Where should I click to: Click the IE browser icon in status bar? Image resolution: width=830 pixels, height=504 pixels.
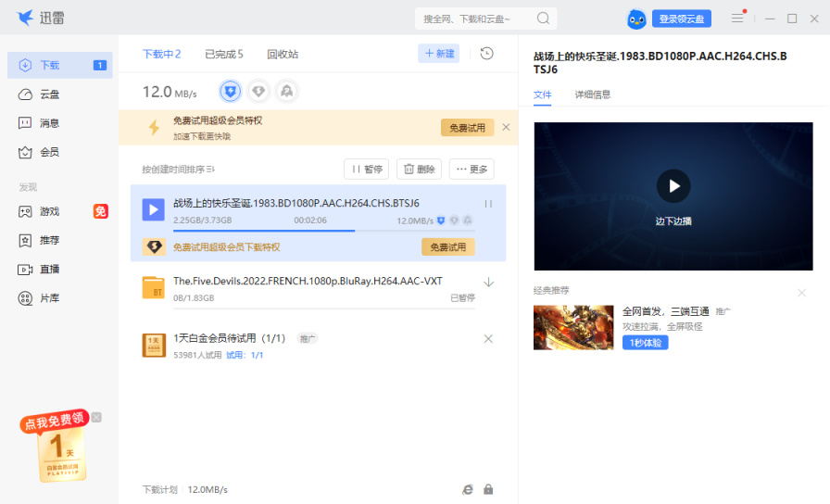468,489
